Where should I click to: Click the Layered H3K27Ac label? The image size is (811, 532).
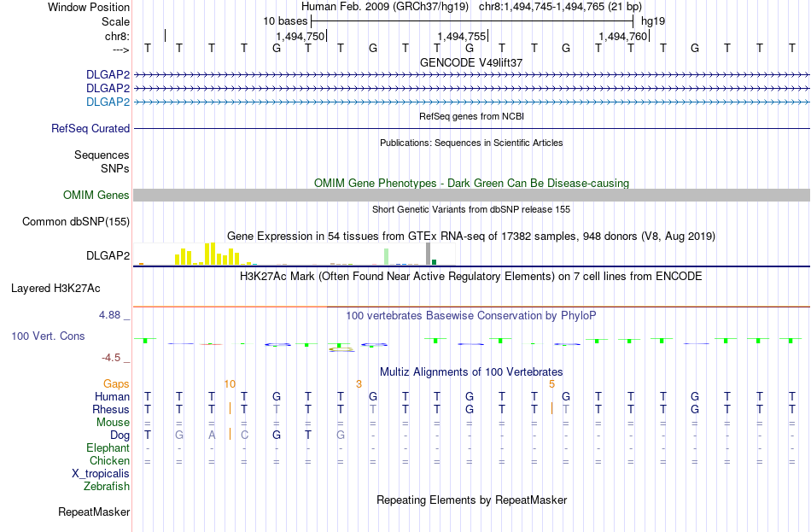point(55,289)
